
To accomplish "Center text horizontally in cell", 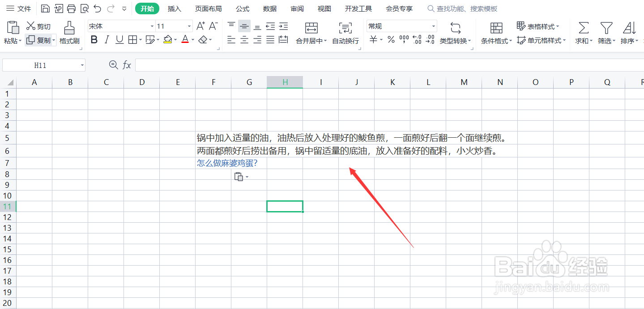I will (x=244, y=40).
